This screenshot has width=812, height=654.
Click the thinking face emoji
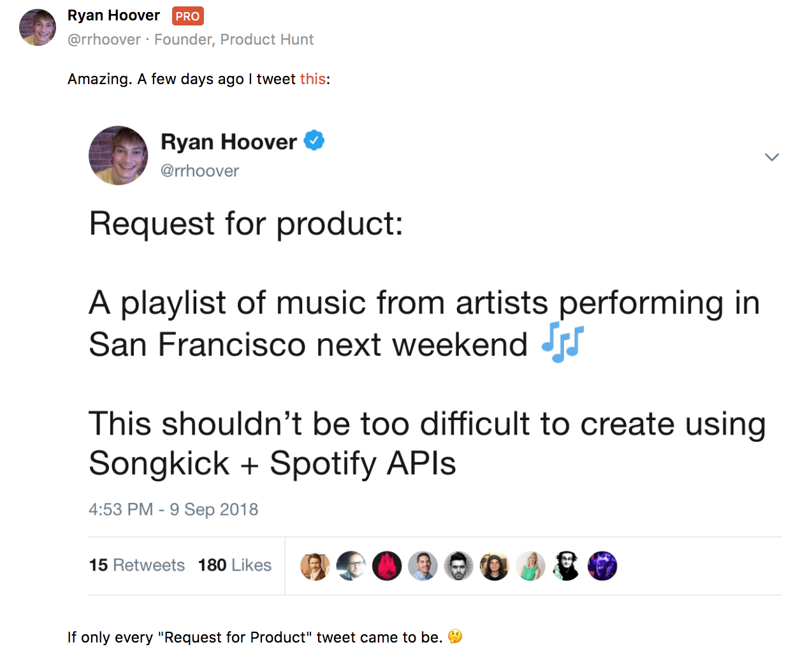click(455, 636)
